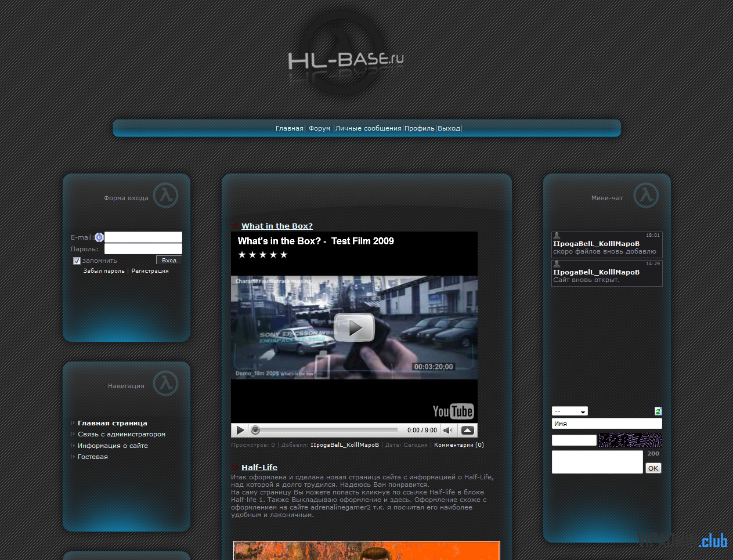This screenshot has height=560, width=733.
Task: Click the orange image thumbnail below Half-Life post
Action: pyautogui.click(x=367, y=551)
